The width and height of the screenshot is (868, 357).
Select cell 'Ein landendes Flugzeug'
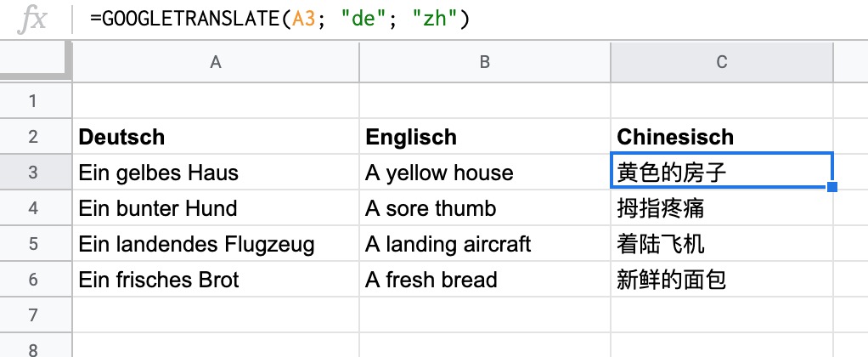tap(216, 243)
